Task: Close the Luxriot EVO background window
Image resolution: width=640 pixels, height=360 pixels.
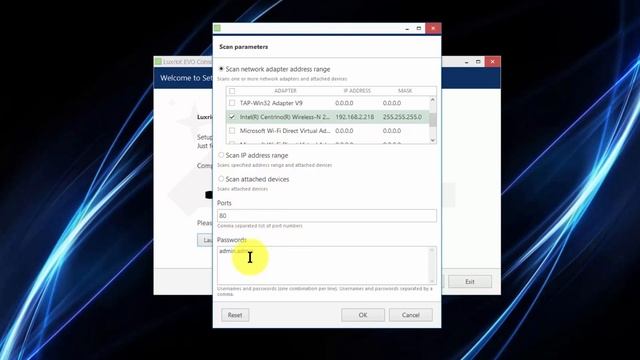Action: 492,62
